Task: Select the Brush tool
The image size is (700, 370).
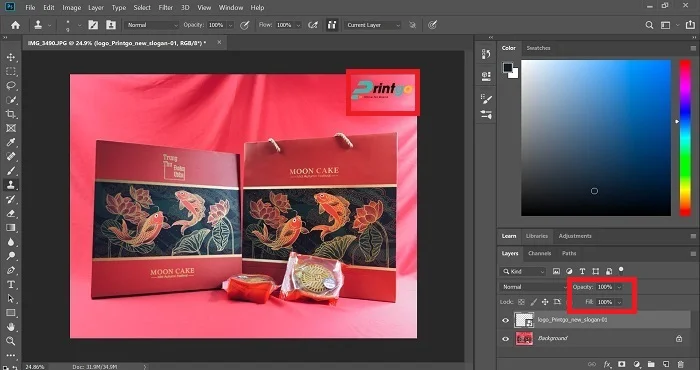Action: tap(11, 171)
